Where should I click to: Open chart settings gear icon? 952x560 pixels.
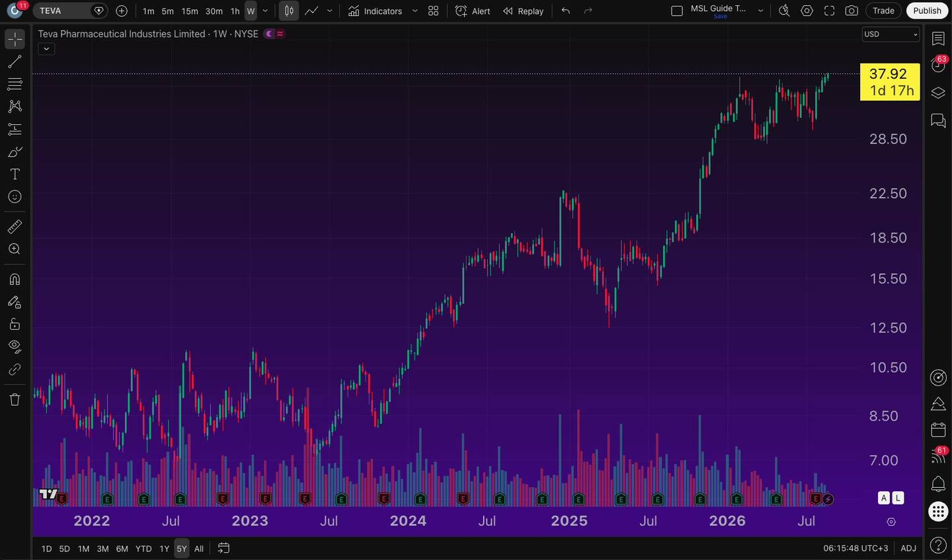(x=807, y=11)
